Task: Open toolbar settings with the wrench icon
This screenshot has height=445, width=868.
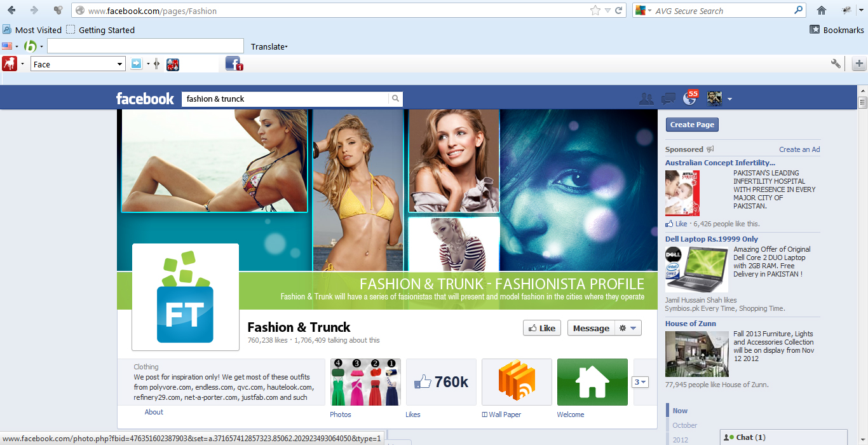Action: (x=836, y=64)
